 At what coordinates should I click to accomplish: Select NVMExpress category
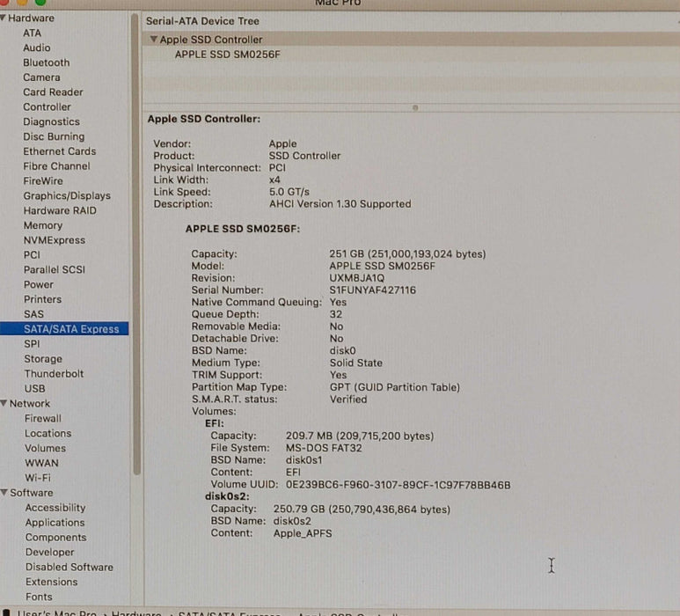[55, 240]
